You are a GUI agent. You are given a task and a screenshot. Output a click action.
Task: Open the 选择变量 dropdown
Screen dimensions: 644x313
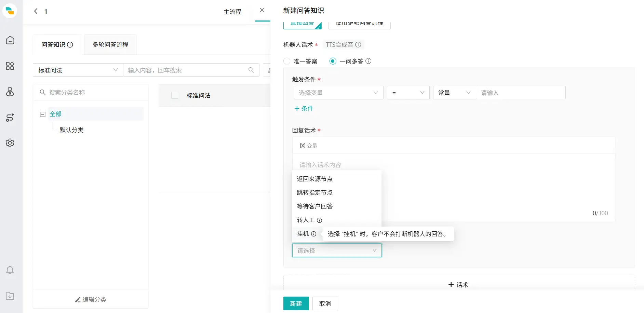(x=338, y=93)
